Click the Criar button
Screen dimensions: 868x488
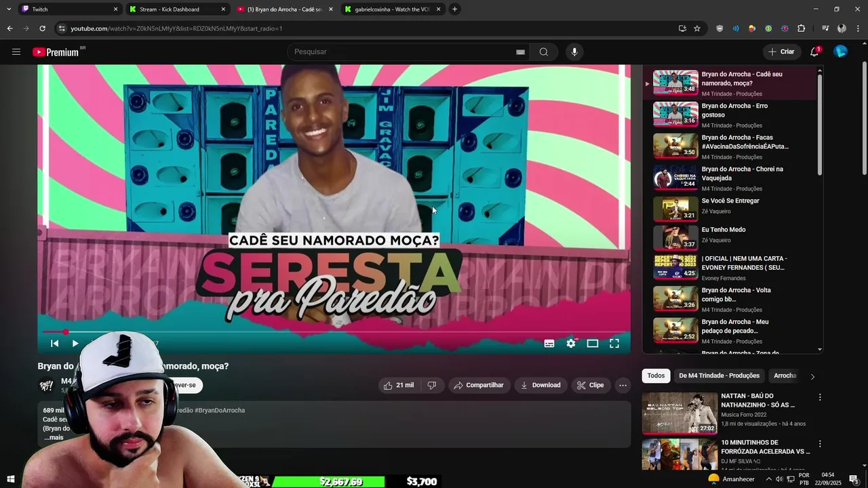click(781, 52)
